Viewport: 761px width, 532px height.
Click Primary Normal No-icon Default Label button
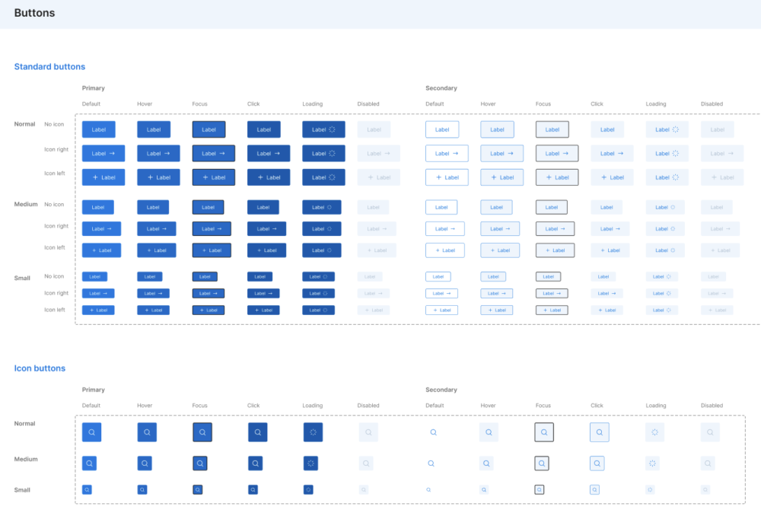coord(98,129)
